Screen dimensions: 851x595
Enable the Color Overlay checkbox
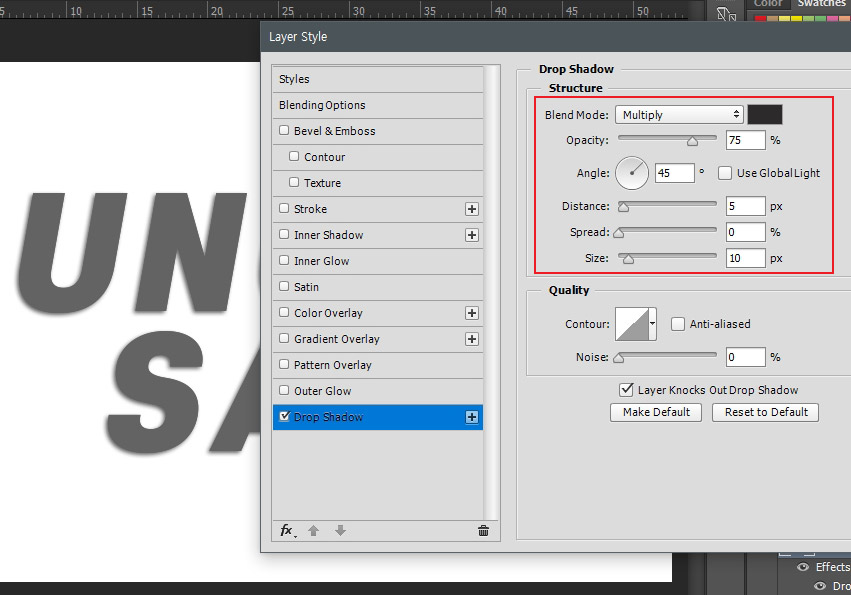tap(284, 312)
